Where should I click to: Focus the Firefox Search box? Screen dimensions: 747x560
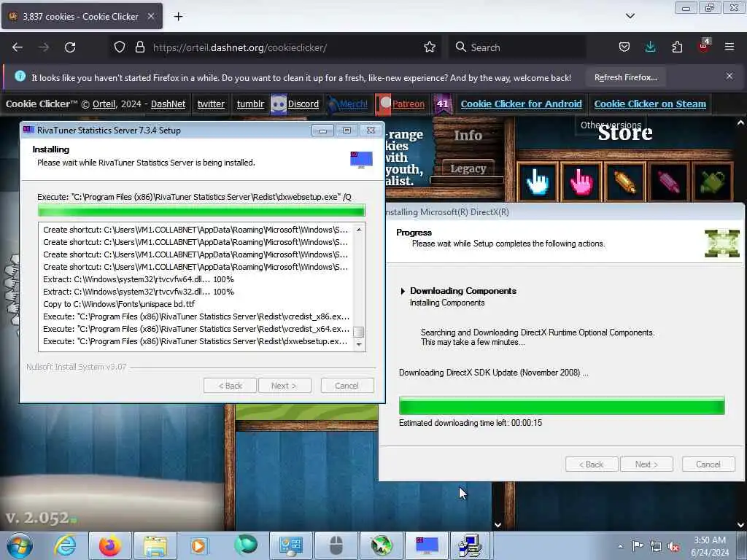click(517, 47)
